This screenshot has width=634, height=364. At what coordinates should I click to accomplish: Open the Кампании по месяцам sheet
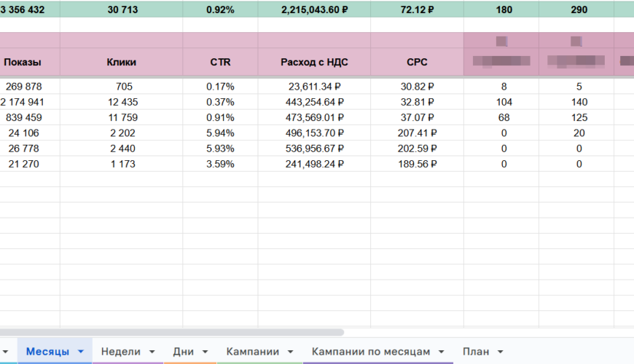[370, 352]
